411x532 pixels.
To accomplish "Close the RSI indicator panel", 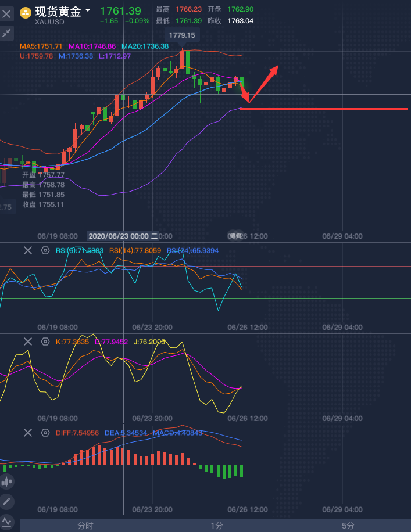I will pos(27,250).
